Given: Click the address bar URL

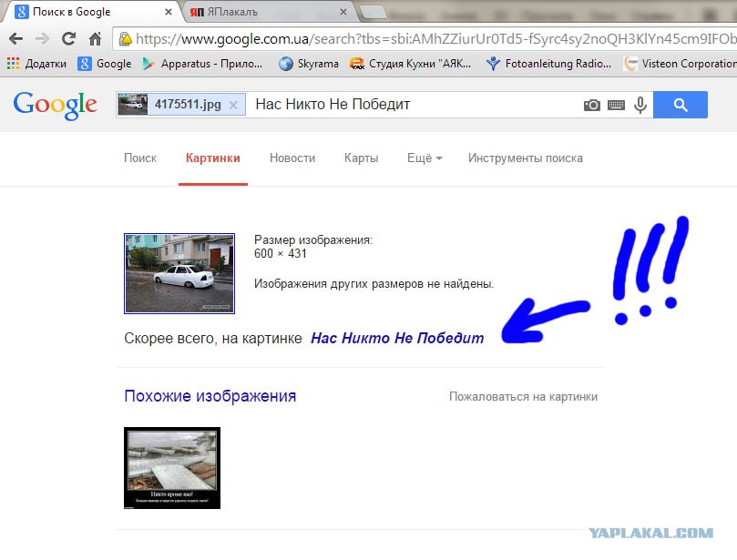Looking at the screenshot, I should (x=435, y=39).
